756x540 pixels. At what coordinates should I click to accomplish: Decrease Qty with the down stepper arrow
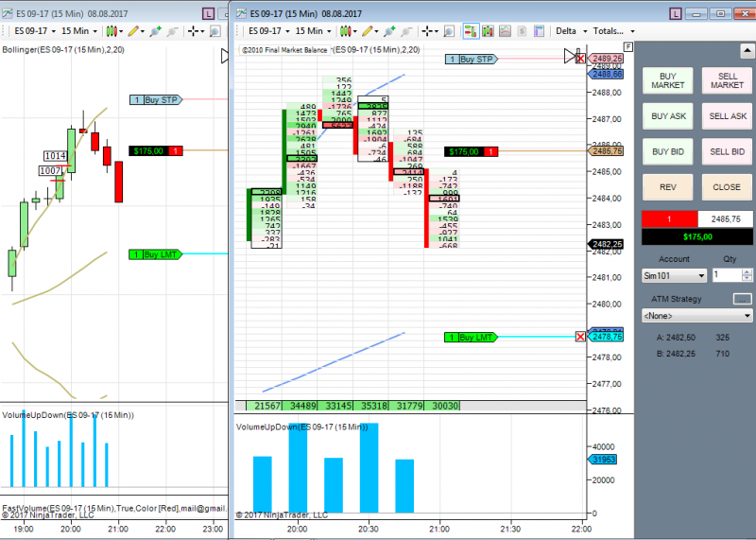coord(747,278)
